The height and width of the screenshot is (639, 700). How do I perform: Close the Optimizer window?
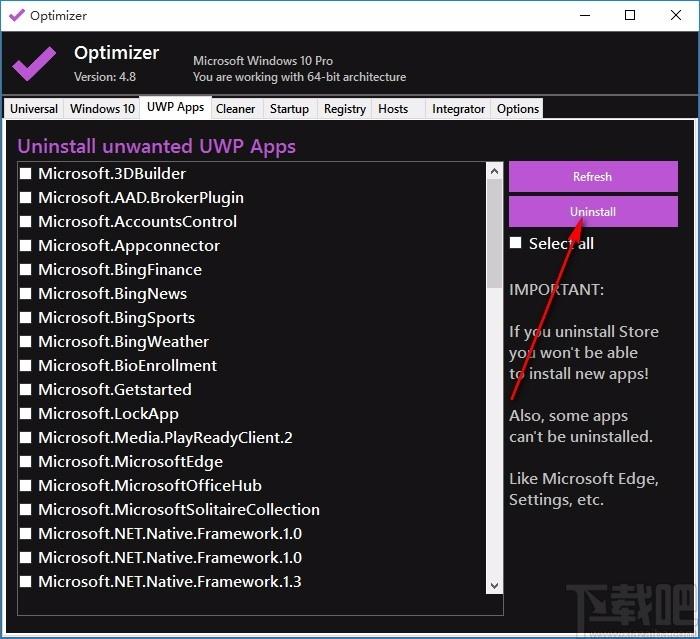point(676,15)
